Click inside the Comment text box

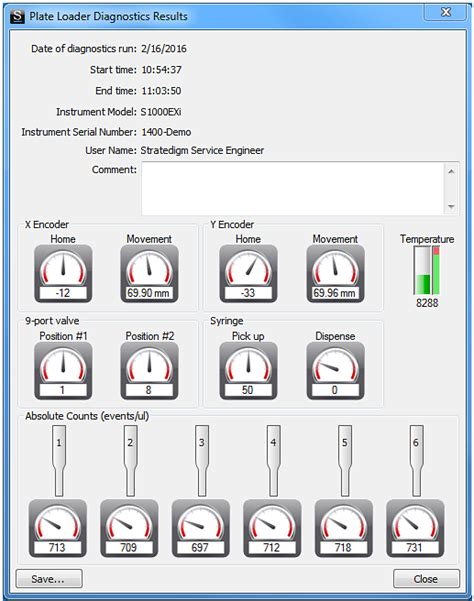[x=293, y=189]
